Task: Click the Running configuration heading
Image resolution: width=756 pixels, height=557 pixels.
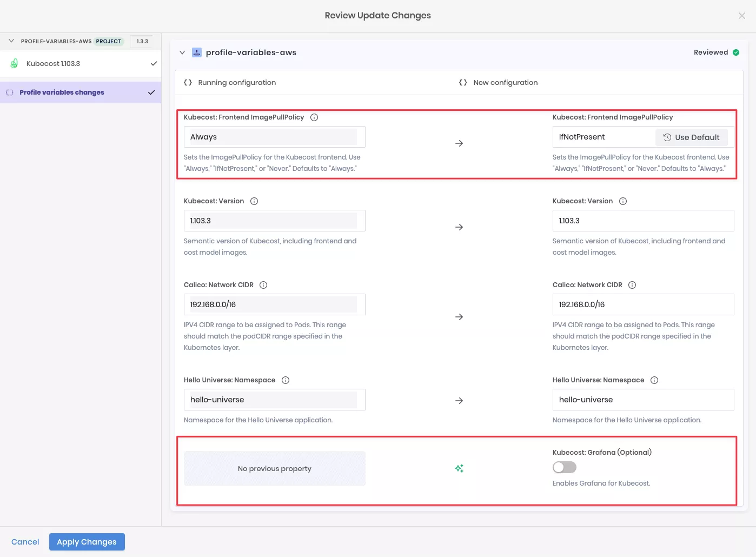Action: coord(237,83)
